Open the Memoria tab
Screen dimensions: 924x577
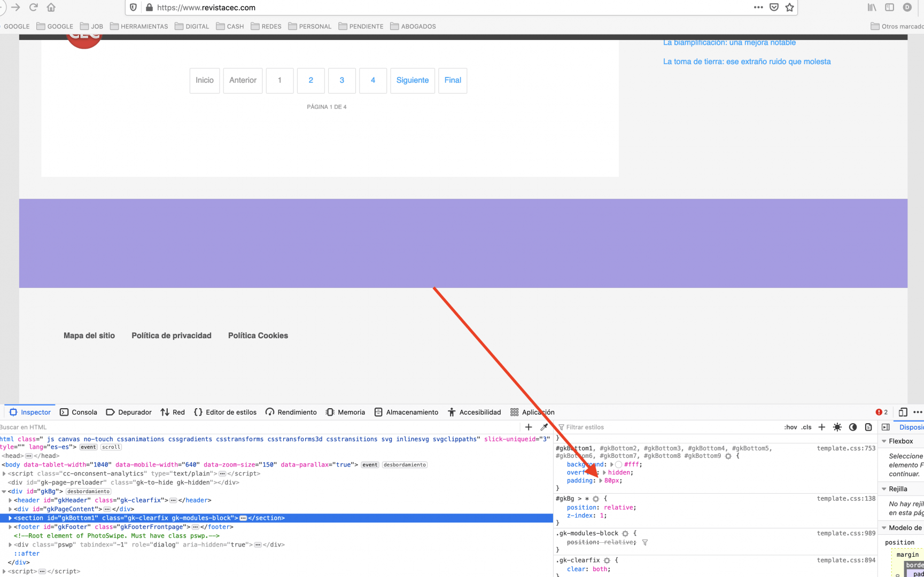(x=345, y=412)
